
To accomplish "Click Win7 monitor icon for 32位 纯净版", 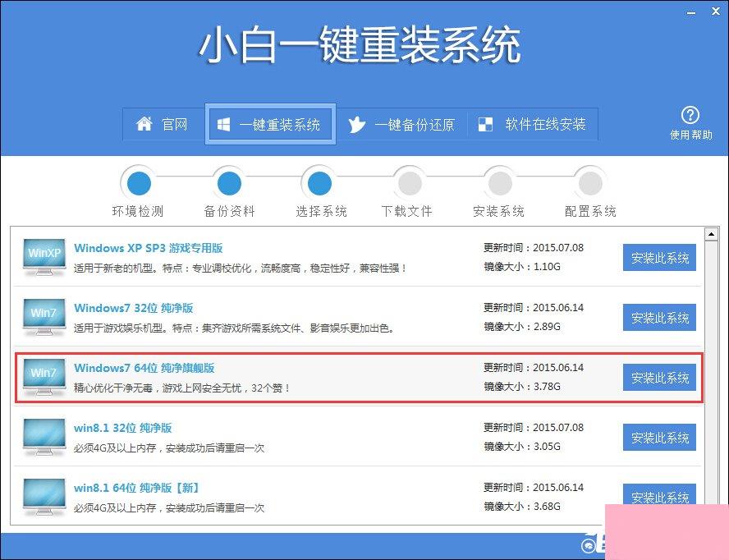I will coord(44,317).
